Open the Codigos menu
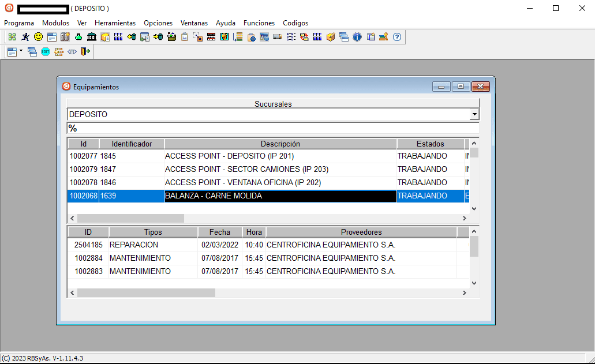The height and width of the screenshot is (364, 595). pyautogui.click(x=295, y=23)
